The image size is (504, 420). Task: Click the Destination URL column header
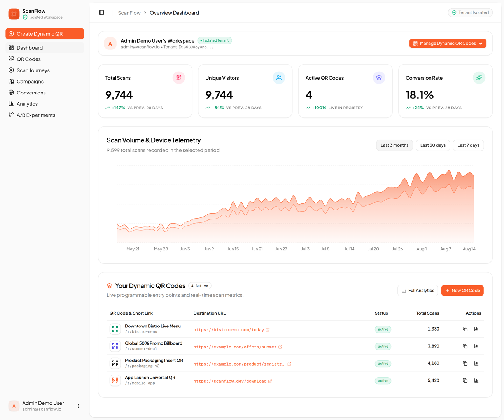point(210,313)
